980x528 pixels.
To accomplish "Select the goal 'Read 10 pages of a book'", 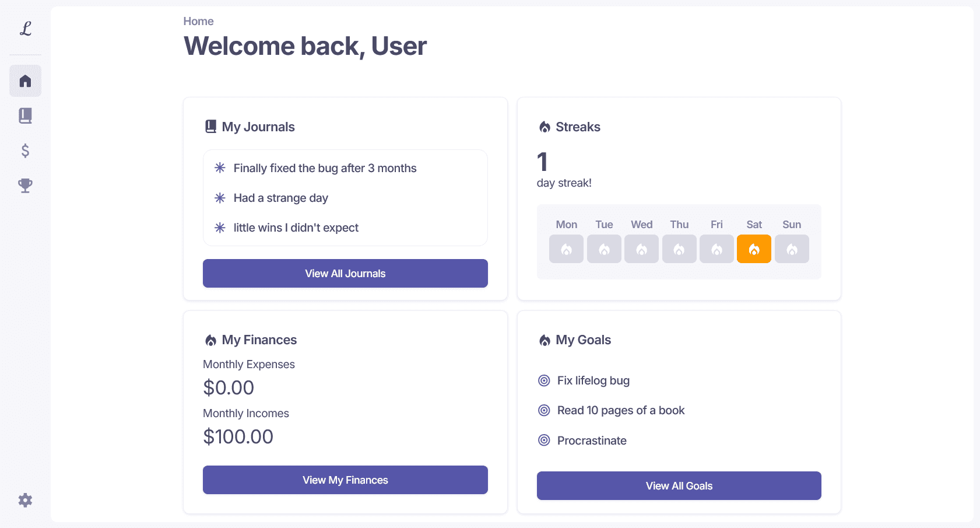I will click(621, 410).
